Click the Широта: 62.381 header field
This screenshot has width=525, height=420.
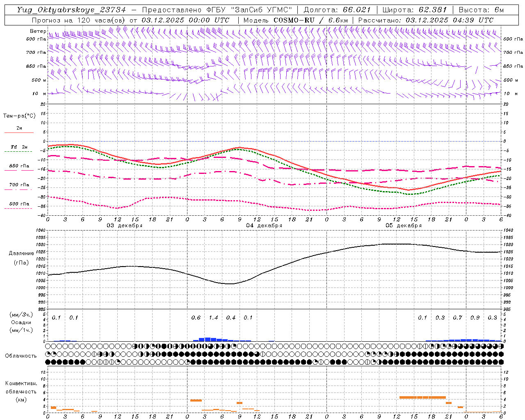pyautogui.click(x=415, y=10)
